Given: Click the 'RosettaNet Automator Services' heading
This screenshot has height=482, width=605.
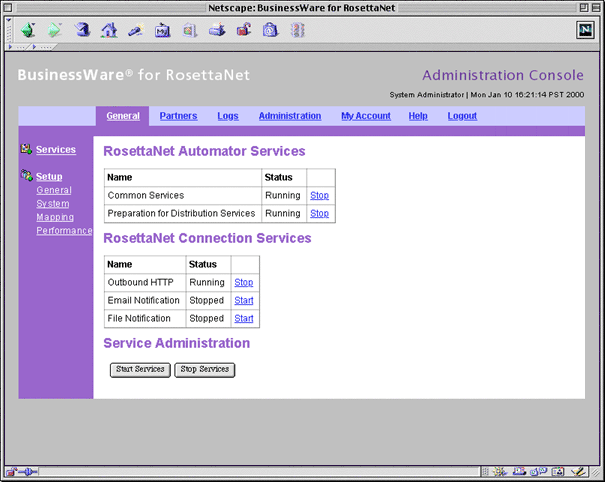Looking at the screenshot, I should click(x=204, y=151).
